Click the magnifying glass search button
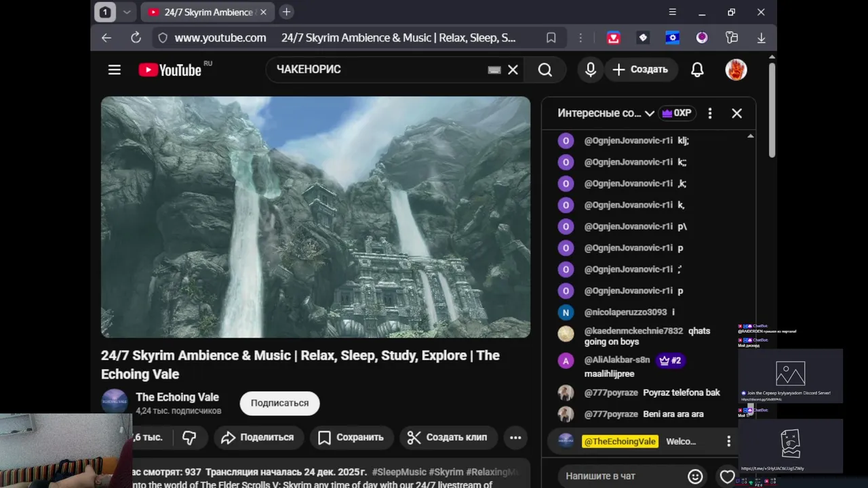Viewport: 868px width, 488px height. [545, 70]
